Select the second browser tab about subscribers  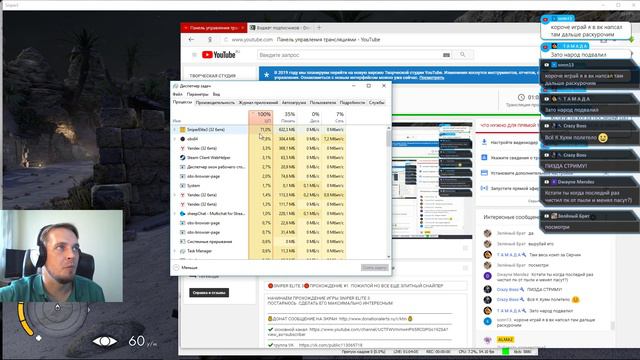click(x=280, y=28)
